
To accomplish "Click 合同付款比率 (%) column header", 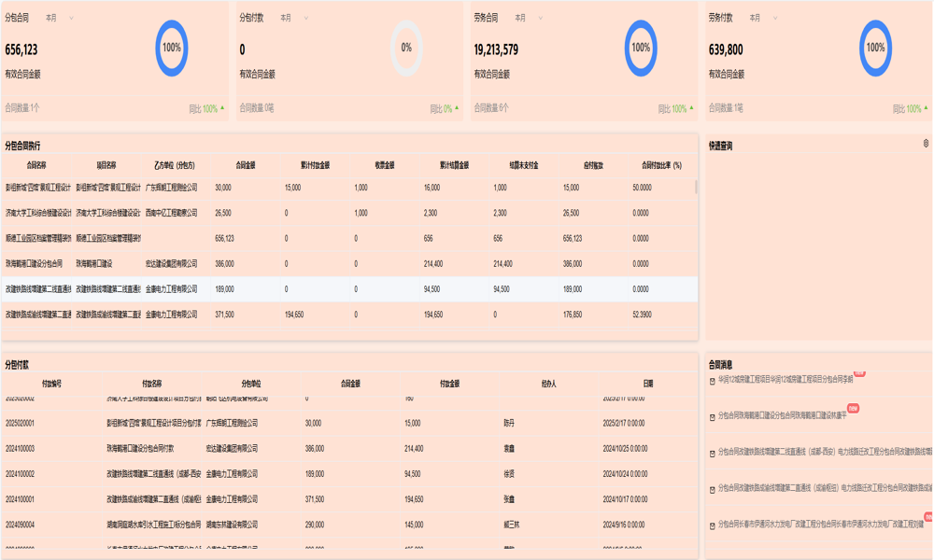I will [x=661, y=165].
